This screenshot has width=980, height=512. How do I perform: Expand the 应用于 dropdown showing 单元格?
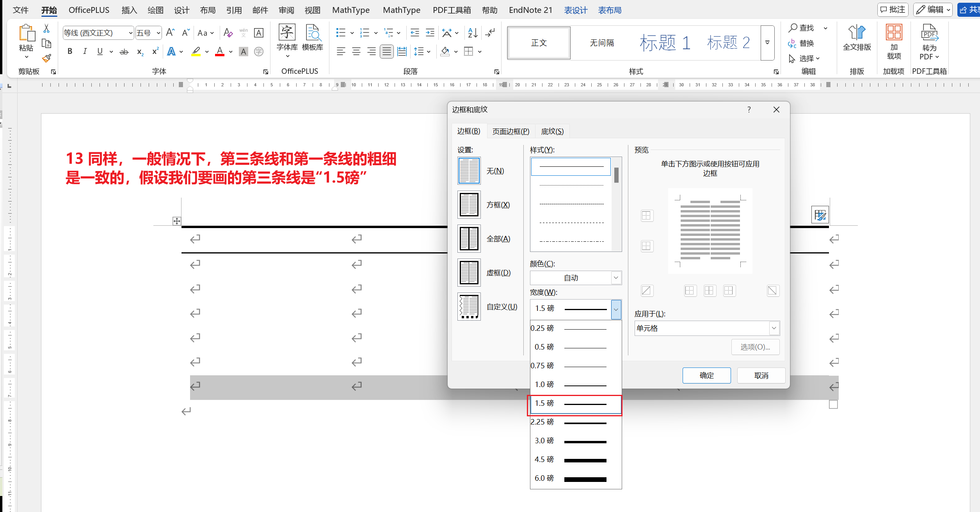pos(707,328)
